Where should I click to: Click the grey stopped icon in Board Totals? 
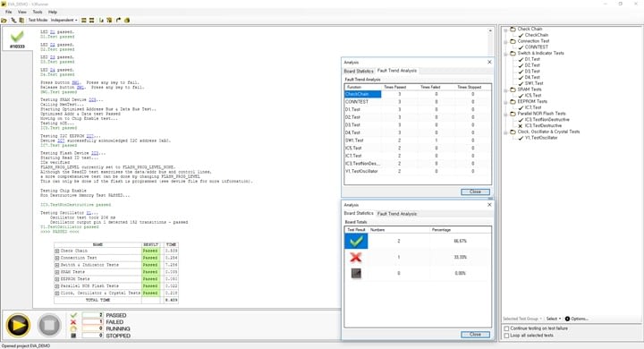tap(356, 273)
